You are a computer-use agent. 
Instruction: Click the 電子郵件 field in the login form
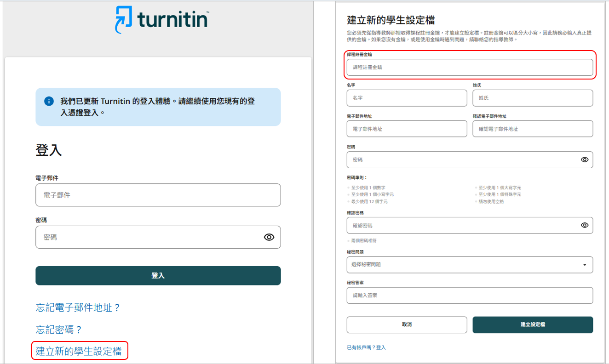(x=158, y=195)
